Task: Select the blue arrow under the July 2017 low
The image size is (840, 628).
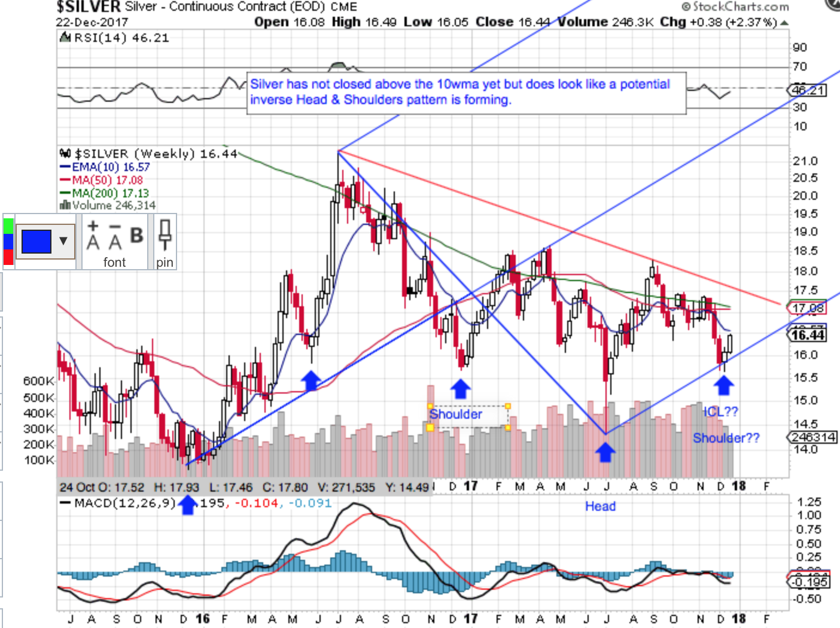Action: 605,452
